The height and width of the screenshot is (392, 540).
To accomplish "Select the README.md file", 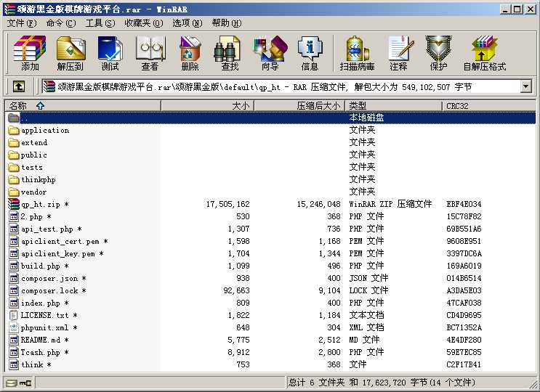I will tap(40, 340).
